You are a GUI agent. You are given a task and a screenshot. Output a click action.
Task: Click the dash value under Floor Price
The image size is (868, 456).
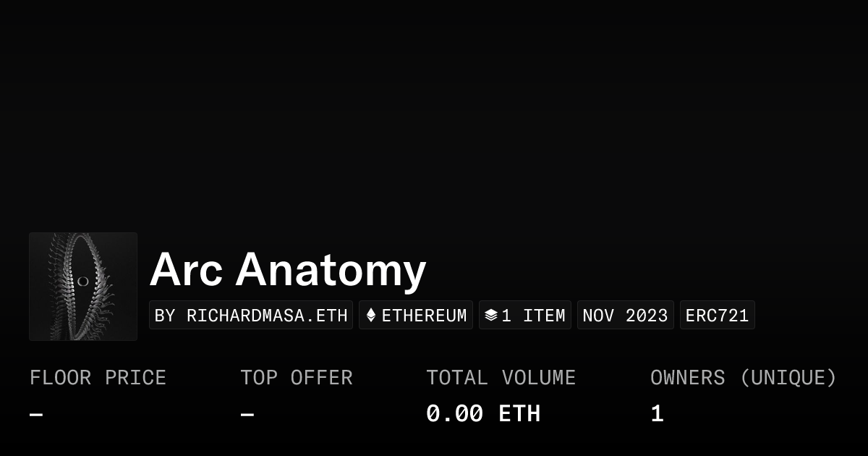pos(36,415)
